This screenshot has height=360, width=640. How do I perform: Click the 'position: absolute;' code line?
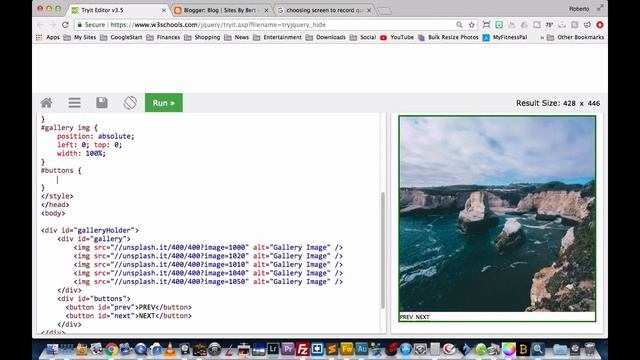coord(96,136)
